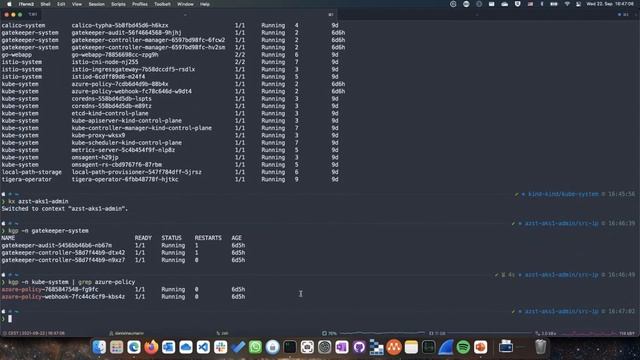Screen dimensions: 640x360
Task: Open the Window menu
Action: click(185, 4)
